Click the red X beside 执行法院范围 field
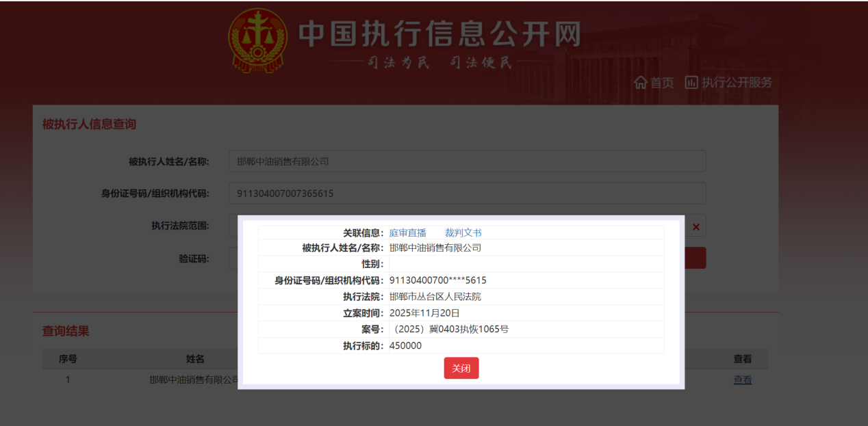 coord(695,226)
